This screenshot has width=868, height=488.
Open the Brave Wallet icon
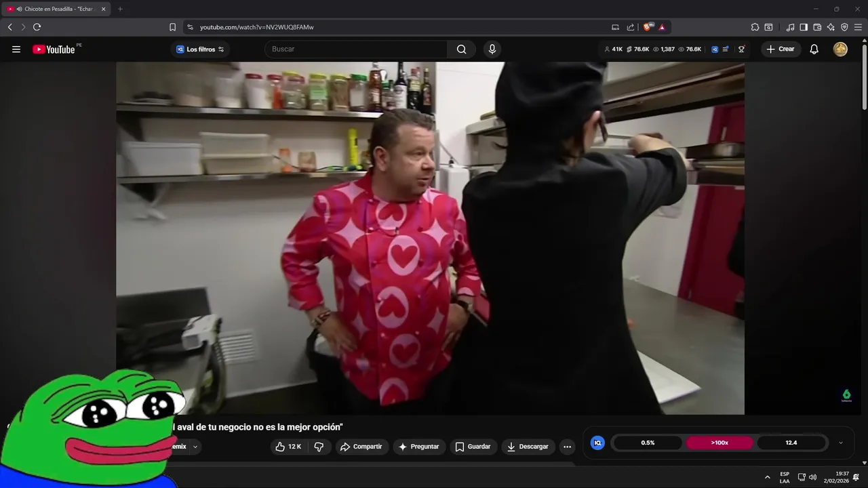pyautogui.click(x=817, y=27)
